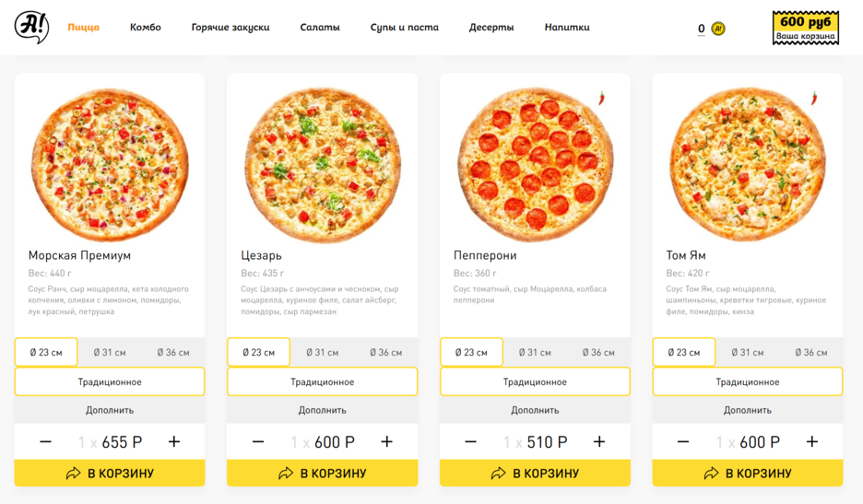This screenshot has height=504, width=863.
Task: Expand Дополнить options for Морская Премиум
Action: click(x=110, y=410)
